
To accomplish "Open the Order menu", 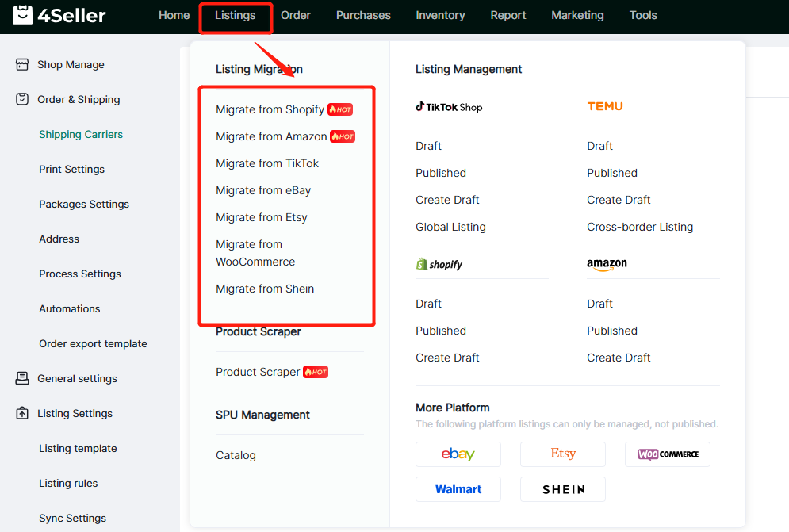I will click(295, 15).
